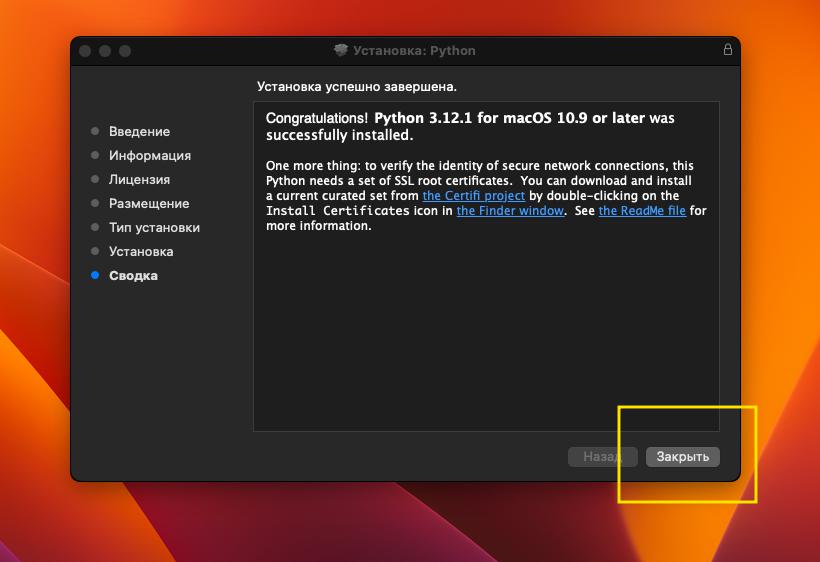Open the Finder window link
The height and width of the screenshot is (562, 820).
pyautogui.click(x=510, y=211)
